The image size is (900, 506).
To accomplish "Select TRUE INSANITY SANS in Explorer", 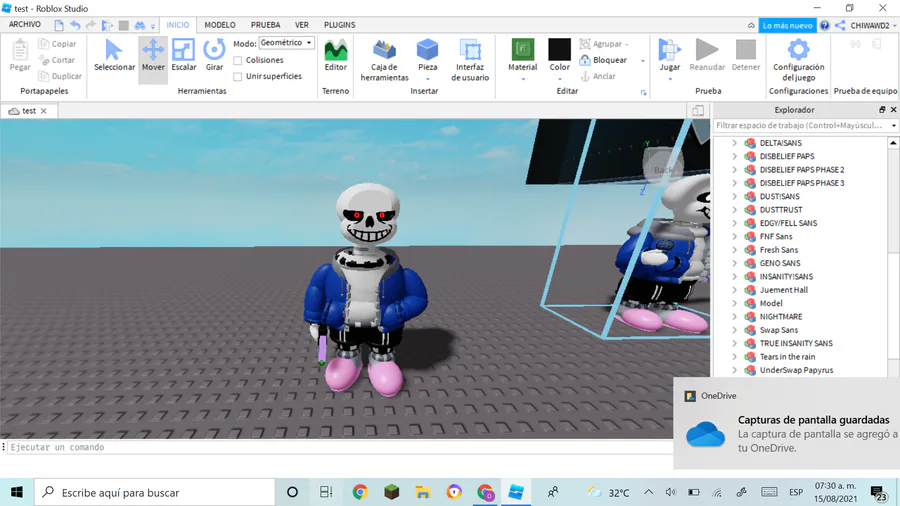I will click(x=796, y=343).
